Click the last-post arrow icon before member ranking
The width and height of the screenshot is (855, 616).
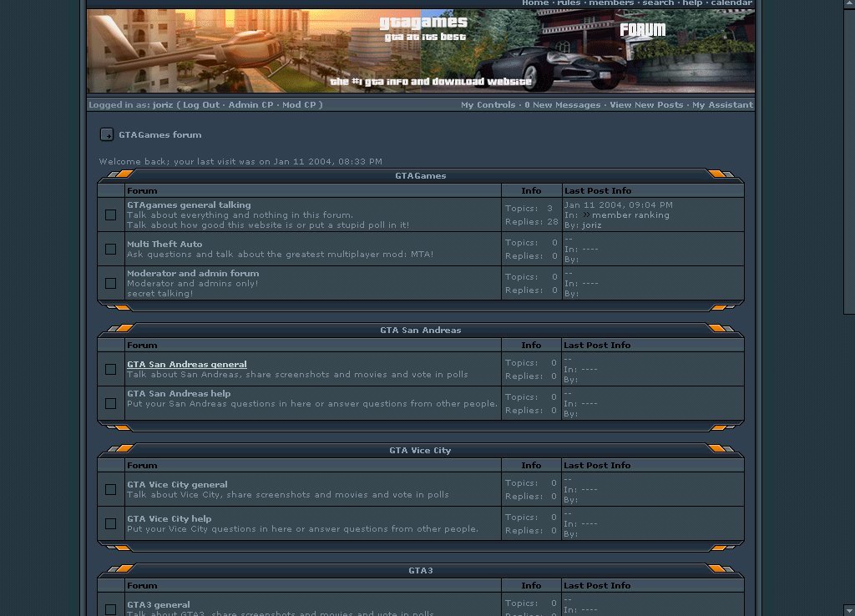click(586, 215)
